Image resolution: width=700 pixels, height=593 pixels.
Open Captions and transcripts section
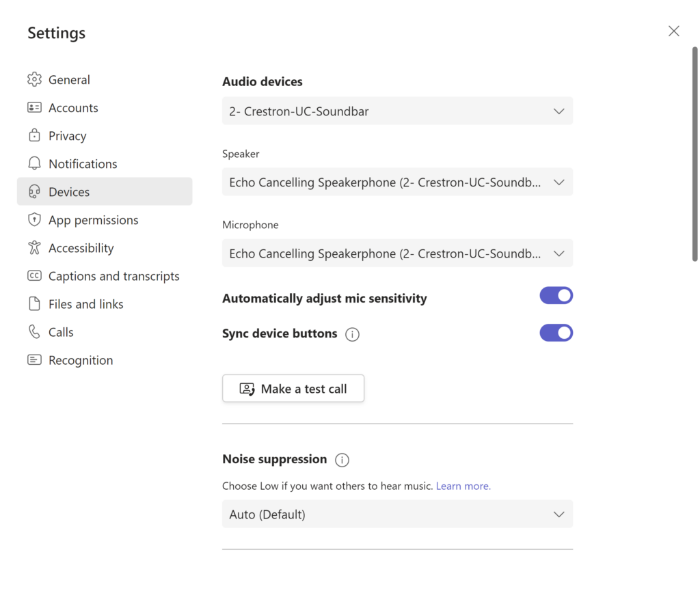[x=105, y=276]
